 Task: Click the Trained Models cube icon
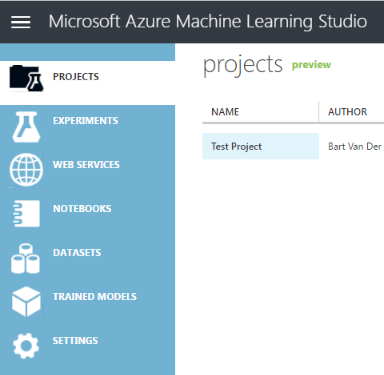tap(26, 301)
